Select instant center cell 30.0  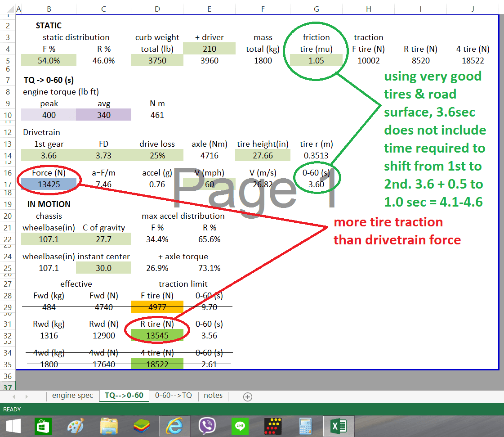(104, 268)
